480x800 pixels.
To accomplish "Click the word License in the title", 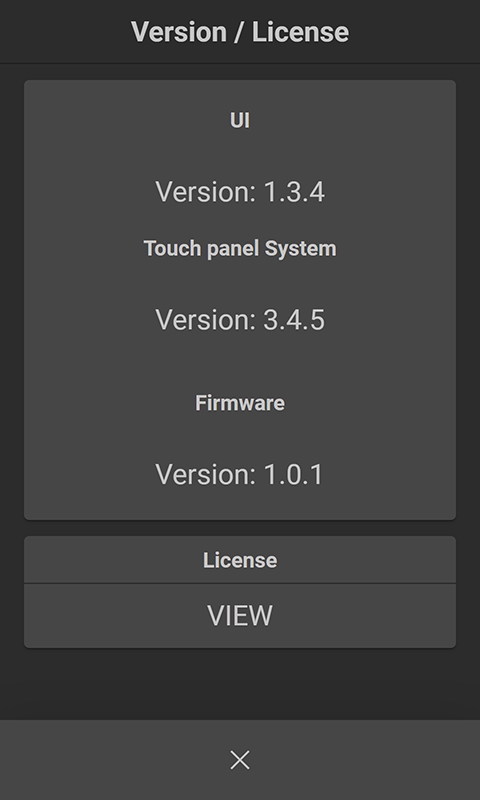I will pyautogui.click(x=300, y=32).
